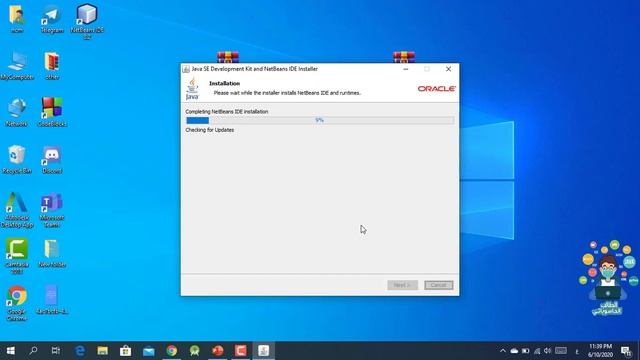
Task: Click the installer title bar icon
Action: (x=186, y=69)
